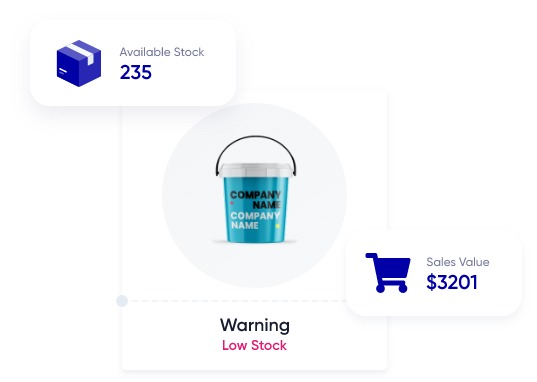The height and width of the screenshot is (382, 537).
Task: Click the Available Stock label
Action: point(162,52)
